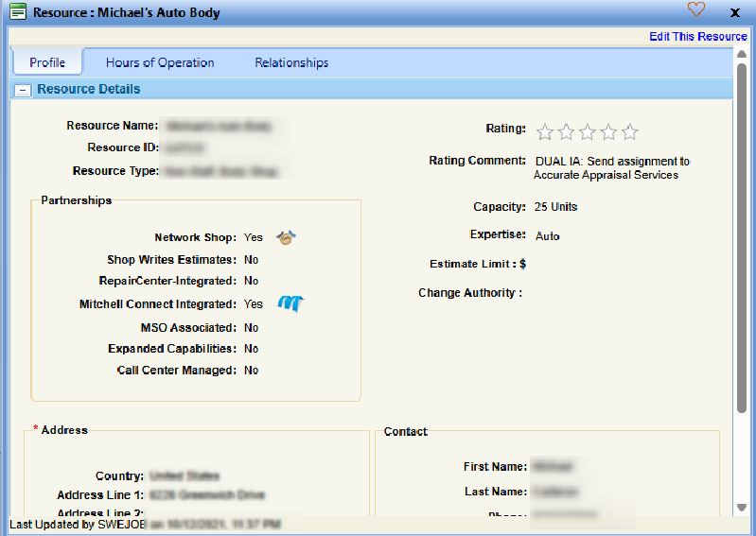
Task: Click the Capacity value 25 Units
Action: click(x=555, y=207)
